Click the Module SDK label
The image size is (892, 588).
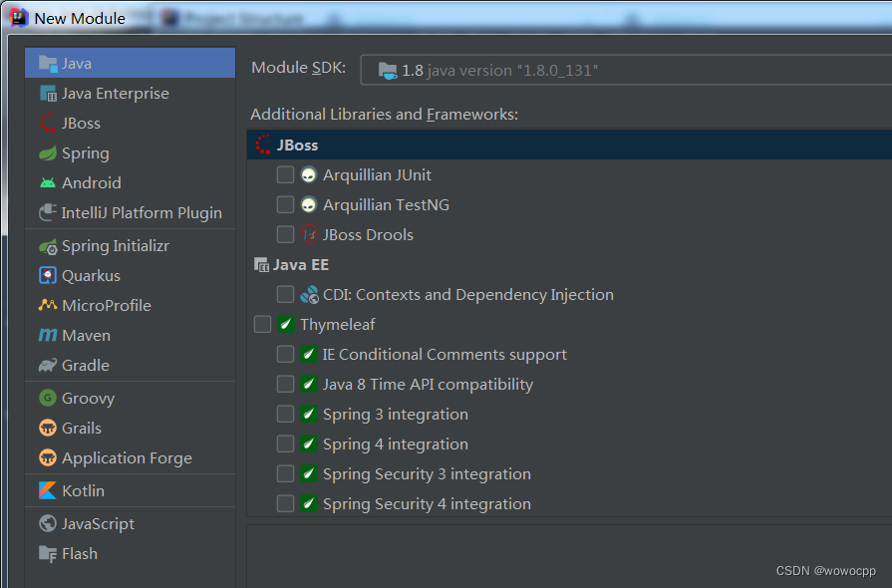click(299, 67)
